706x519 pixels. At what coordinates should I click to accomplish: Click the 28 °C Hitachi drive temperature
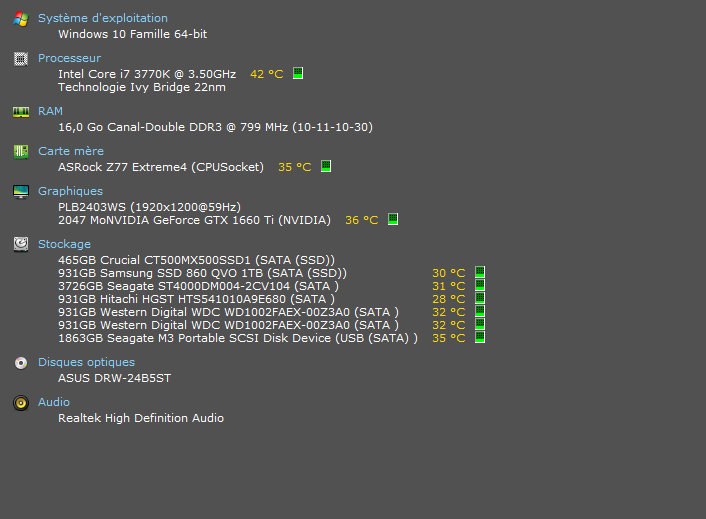[x=448, y=299]
